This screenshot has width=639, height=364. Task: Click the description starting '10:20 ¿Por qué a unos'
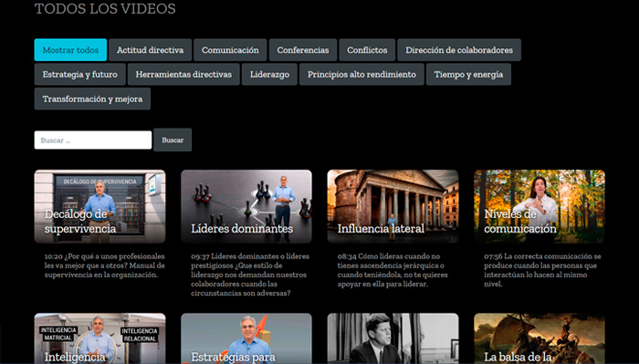(104, 265)
